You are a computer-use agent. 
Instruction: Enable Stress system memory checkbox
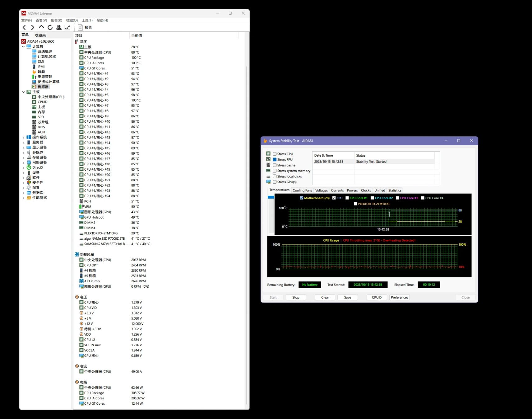click(x=275, y=171)
